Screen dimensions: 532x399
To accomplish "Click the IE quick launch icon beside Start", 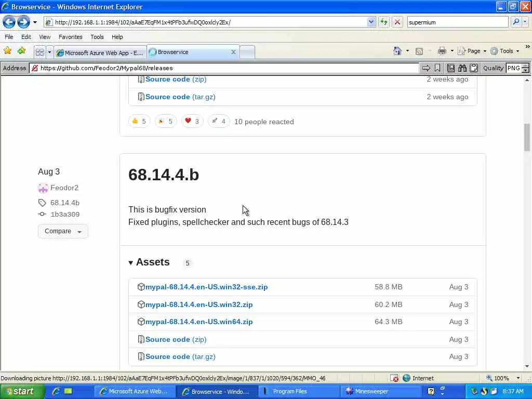I will click(x=56, y=391).
